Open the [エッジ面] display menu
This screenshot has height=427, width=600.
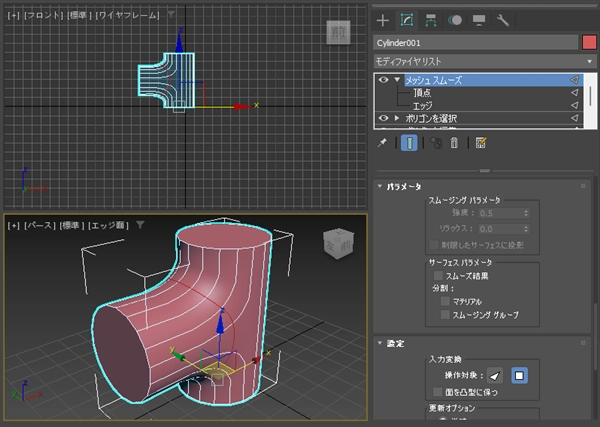[109, 225]
